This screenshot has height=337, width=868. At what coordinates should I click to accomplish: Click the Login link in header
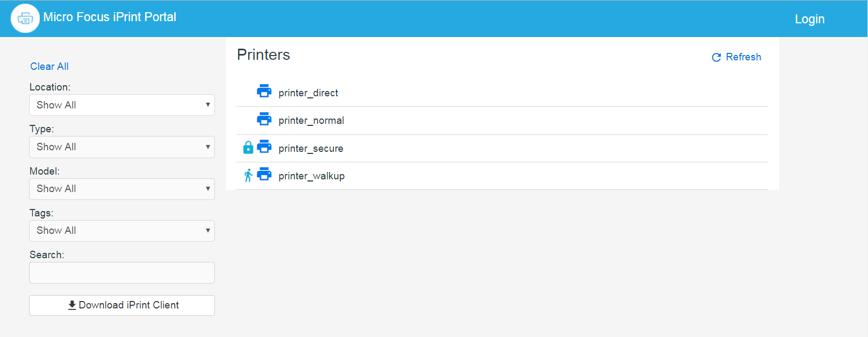click(x=809, y=19)
